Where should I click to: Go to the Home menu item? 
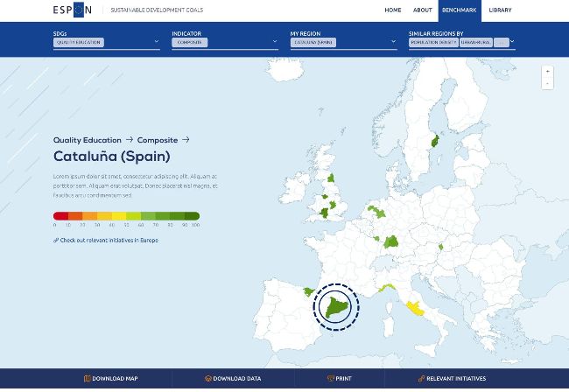(x=393, y=10)
